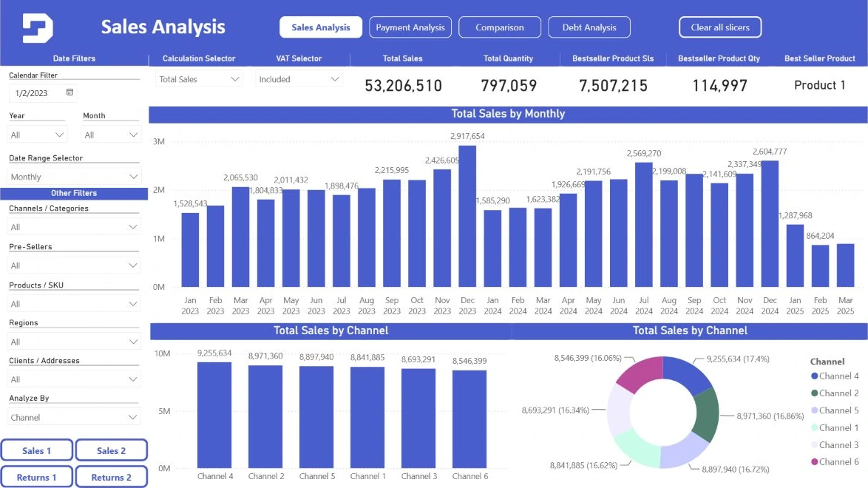Click the Bestseller Product Qty value 114,997
868x488 pixels.
pos(719,85)
